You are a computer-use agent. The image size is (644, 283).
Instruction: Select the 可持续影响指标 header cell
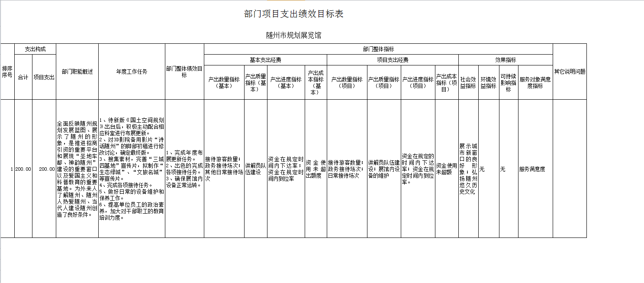pyautogui.click(x=509, y=82)
